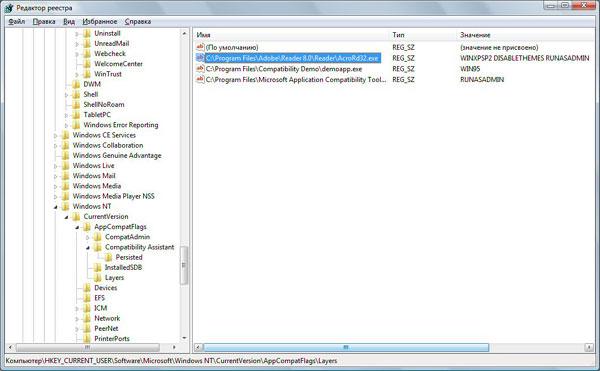Expand the Windows Media tree node
This screenshot has height=371, width=600.
(56, 187)
